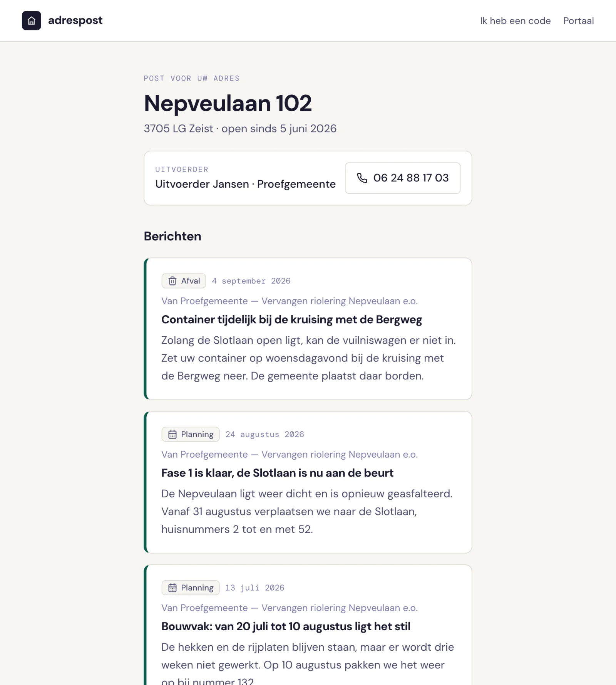Go to the Portaal page
616x685 pixels.
[x=578, y=21]
